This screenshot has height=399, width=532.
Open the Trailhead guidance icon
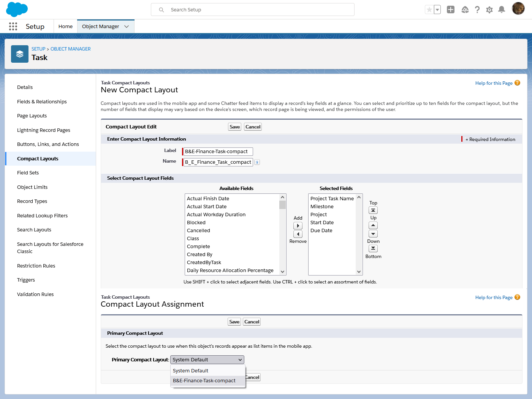pos(465,10)
